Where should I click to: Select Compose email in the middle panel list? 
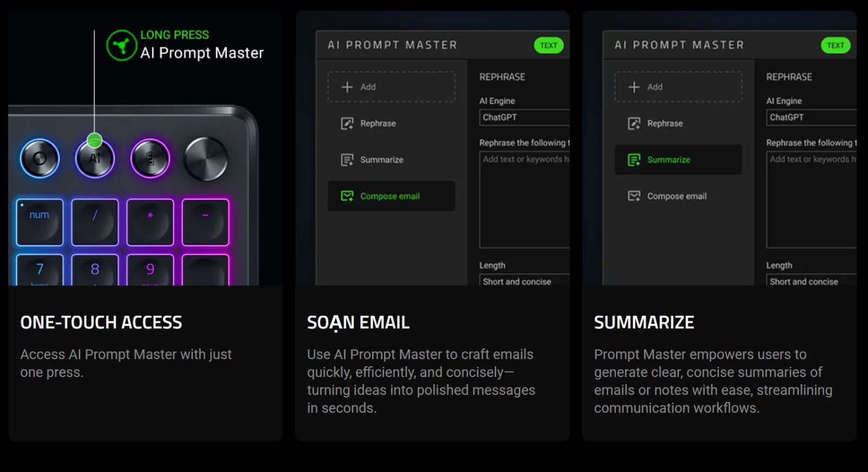point(390,196)
